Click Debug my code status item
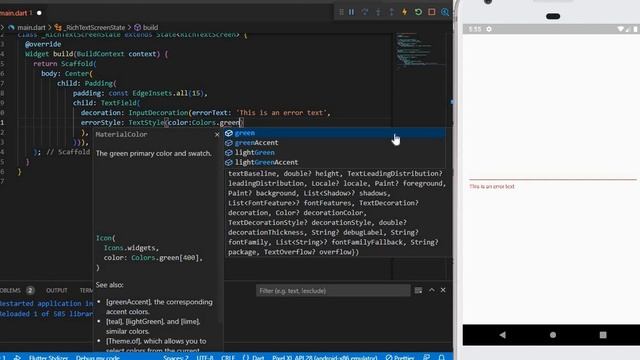This screenshot has height=360, width=640. [98, 357]
